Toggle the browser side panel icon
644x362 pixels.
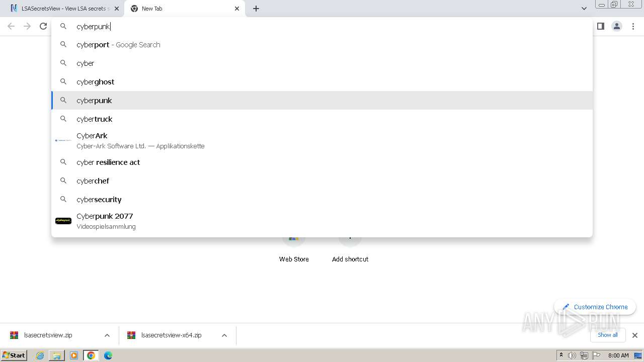(x=600, y=26)
